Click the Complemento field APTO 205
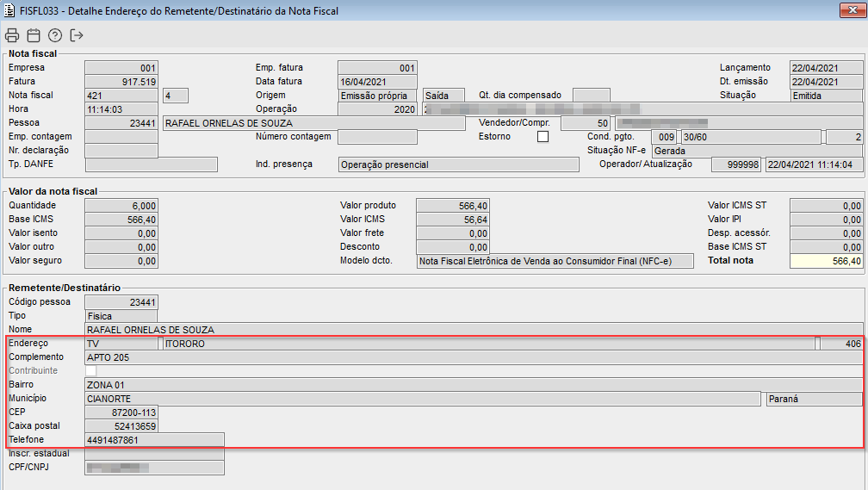868x490 pixels. [474, 357]
